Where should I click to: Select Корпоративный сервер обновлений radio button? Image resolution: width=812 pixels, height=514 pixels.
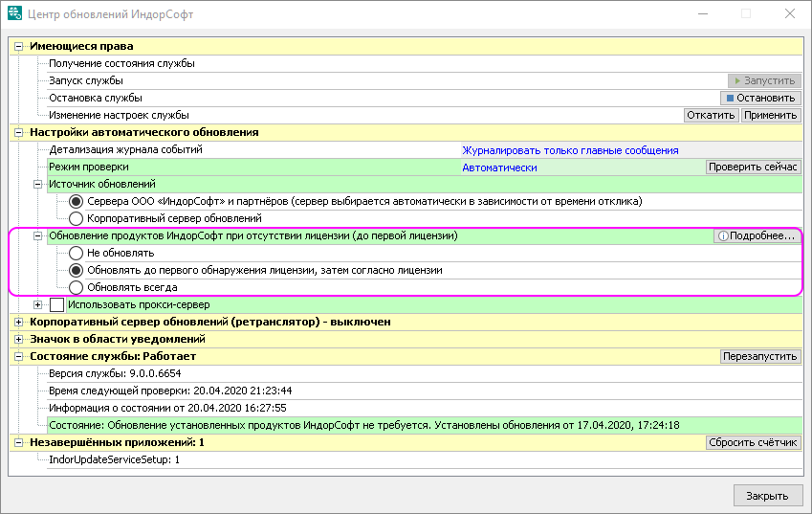tap(77, 218)
